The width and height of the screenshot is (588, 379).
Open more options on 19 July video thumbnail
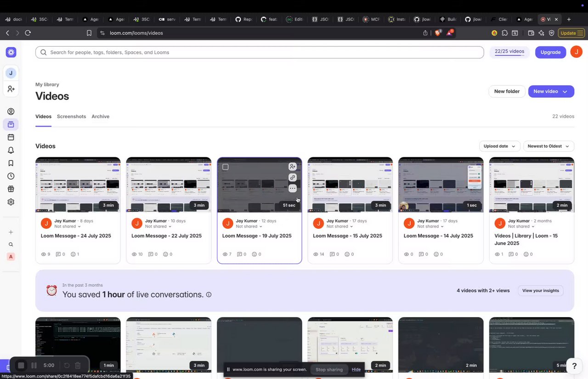[293, 189]
